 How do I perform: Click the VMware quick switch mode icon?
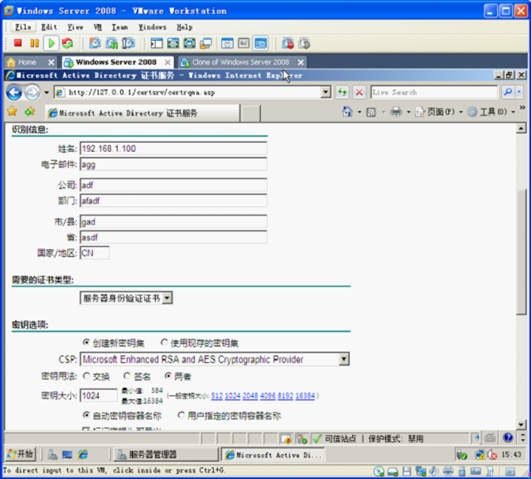(173, 43)
